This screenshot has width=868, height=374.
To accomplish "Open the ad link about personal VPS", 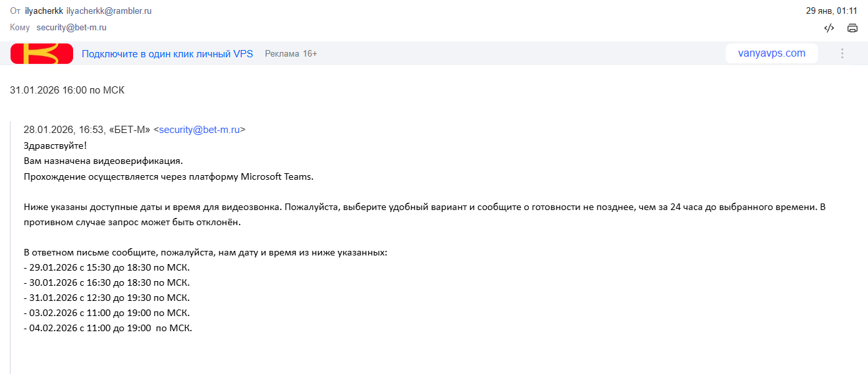I will pos(167,54).
